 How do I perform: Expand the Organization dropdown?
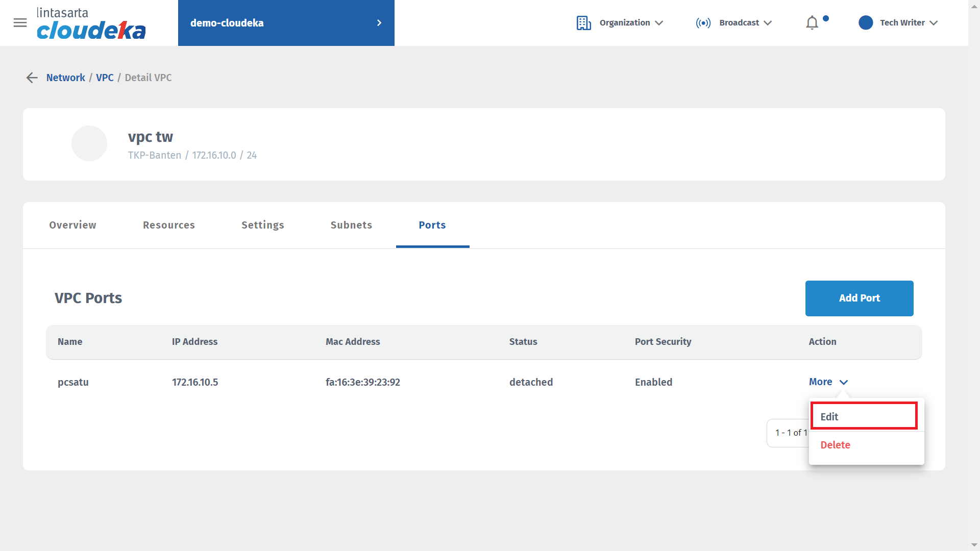(659, 23)
